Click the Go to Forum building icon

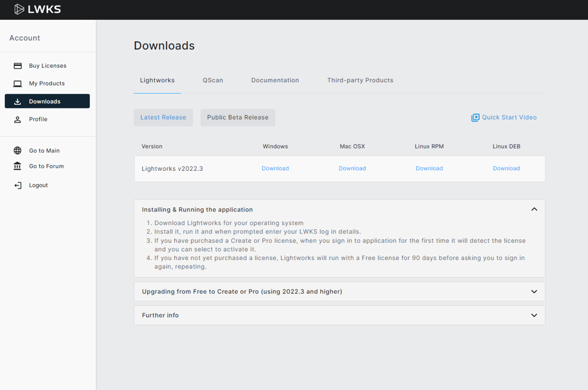(18, 166)
